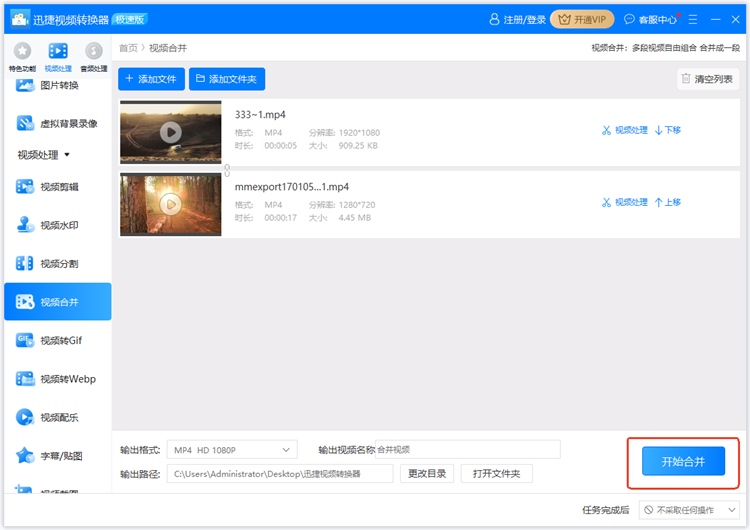750x530 pixels.
Task: Open the 特色功能 tab
Action: pyautogui.click(x=22, y=57)
